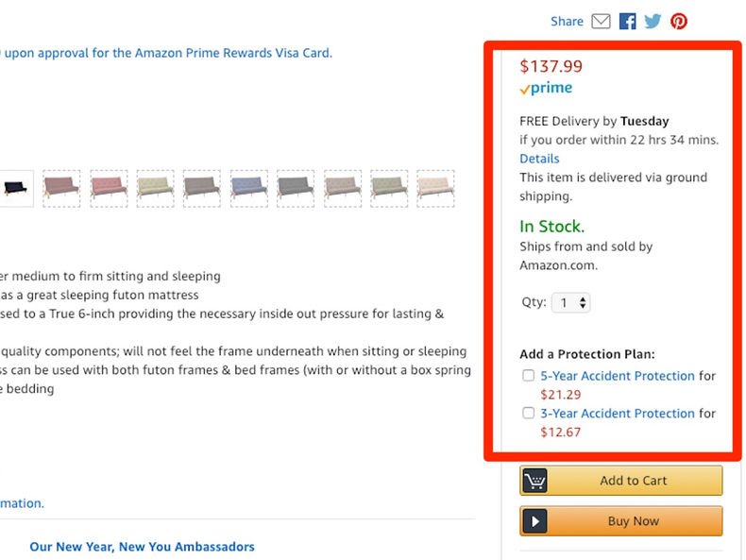Image resolution: width=746 pixels, height=560 pixels.
Task: Enable 3-Year Accident Protection checkbox
Action: coord(529,414)
